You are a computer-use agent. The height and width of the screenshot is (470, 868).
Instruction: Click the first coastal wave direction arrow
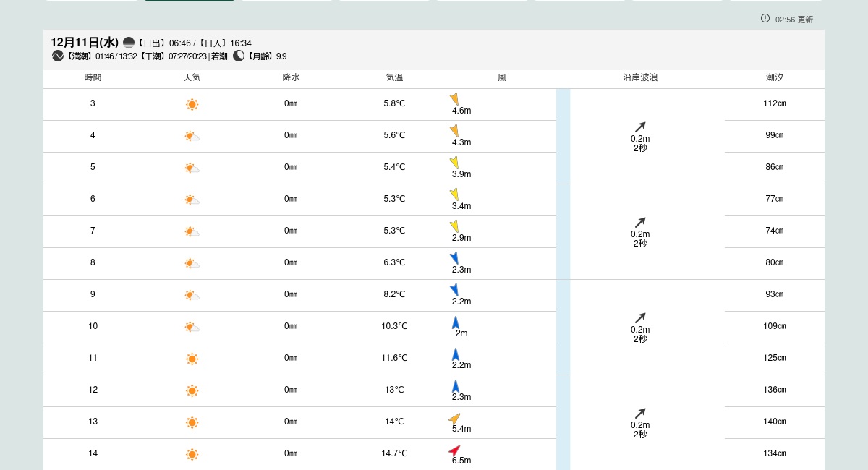(640, 127)
